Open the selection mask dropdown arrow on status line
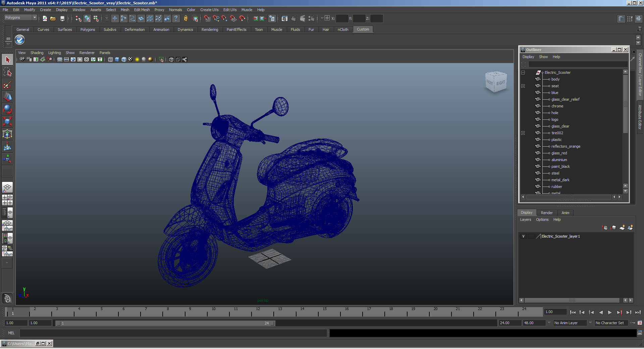Viewport: 644px width, 349px height. tap(107, 18)
